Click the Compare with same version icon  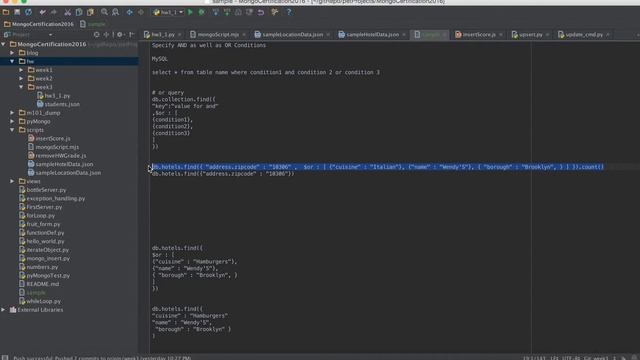(x=249, y=12)
